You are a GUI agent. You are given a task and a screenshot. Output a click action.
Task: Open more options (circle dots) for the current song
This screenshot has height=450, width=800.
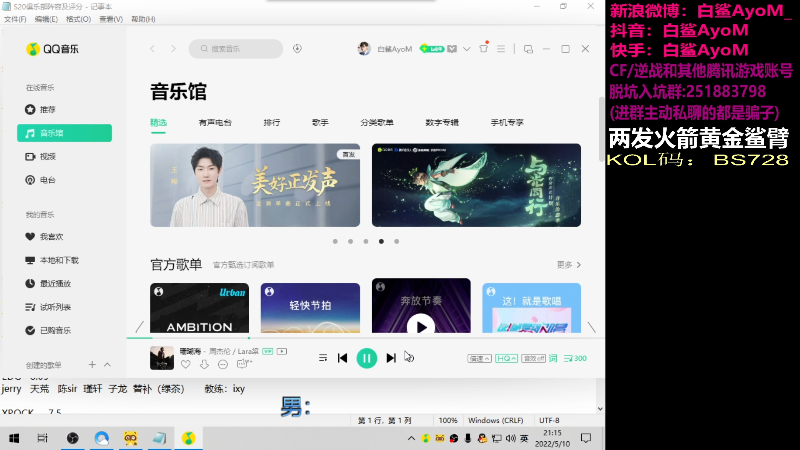click(x=223, y=364)
